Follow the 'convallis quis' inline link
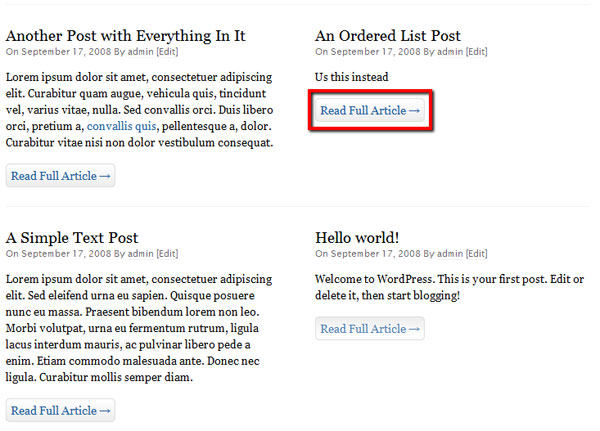Viewport: 600px width, 431px height. 121,126
